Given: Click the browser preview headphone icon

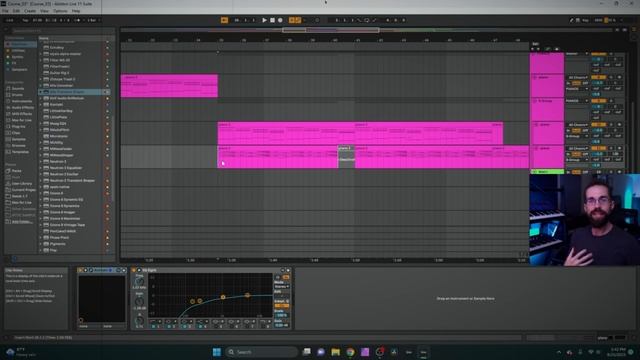Looking at the screenshot, I should 14,258.
